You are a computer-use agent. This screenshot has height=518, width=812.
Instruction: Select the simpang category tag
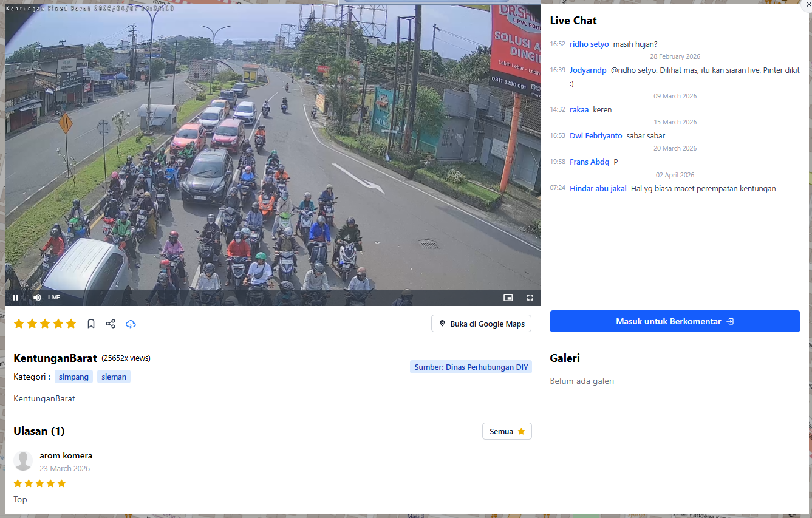click(73, 377)
